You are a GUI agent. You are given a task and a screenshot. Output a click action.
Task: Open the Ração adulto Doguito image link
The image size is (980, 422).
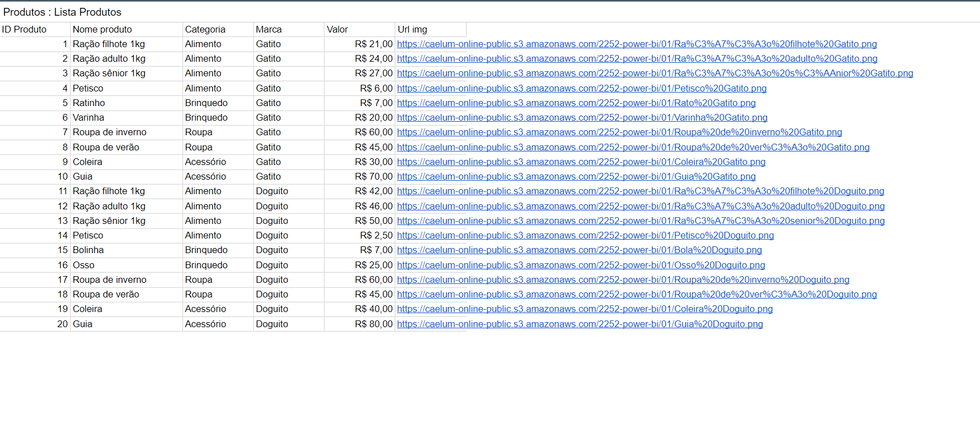tap(641, 206)
